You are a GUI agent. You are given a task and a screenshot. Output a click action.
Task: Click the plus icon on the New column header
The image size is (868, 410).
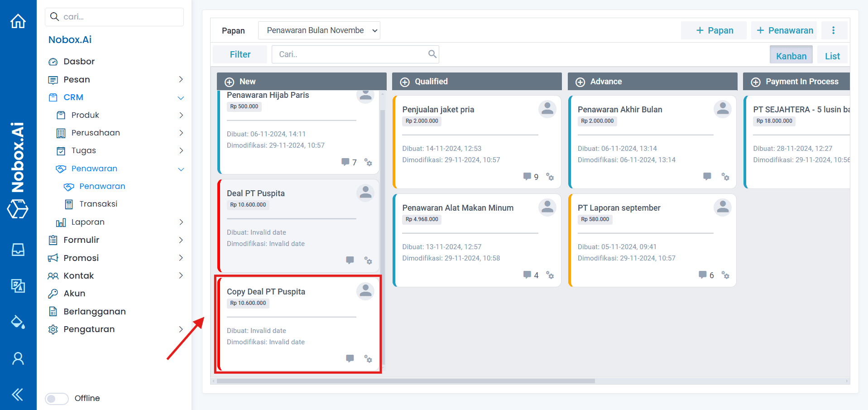click(229, 82)
